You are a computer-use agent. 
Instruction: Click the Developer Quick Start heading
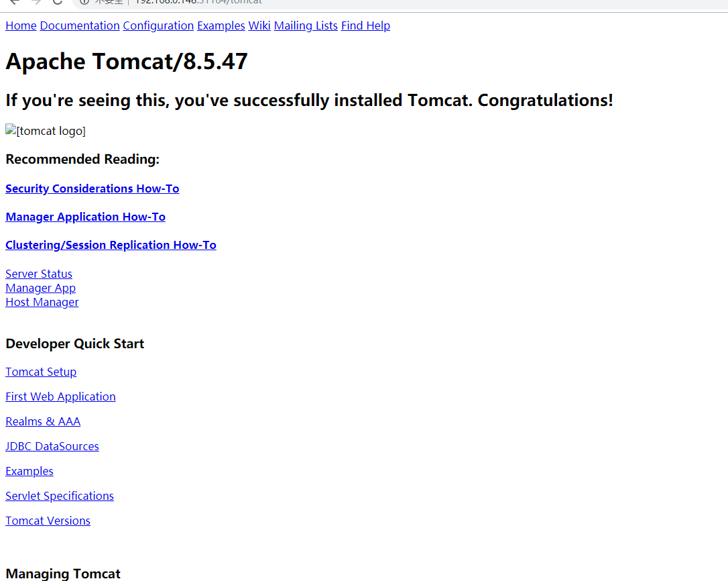(75, 344)
